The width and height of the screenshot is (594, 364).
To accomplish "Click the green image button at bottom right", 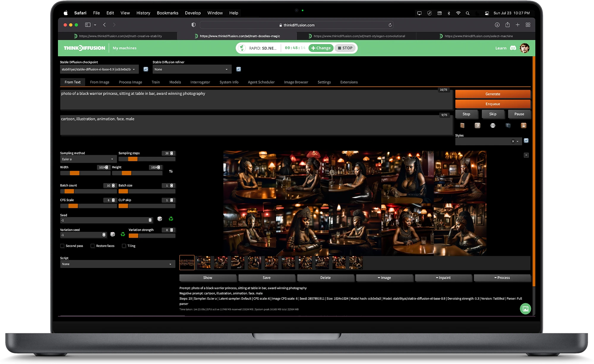I will pos(525,309).
